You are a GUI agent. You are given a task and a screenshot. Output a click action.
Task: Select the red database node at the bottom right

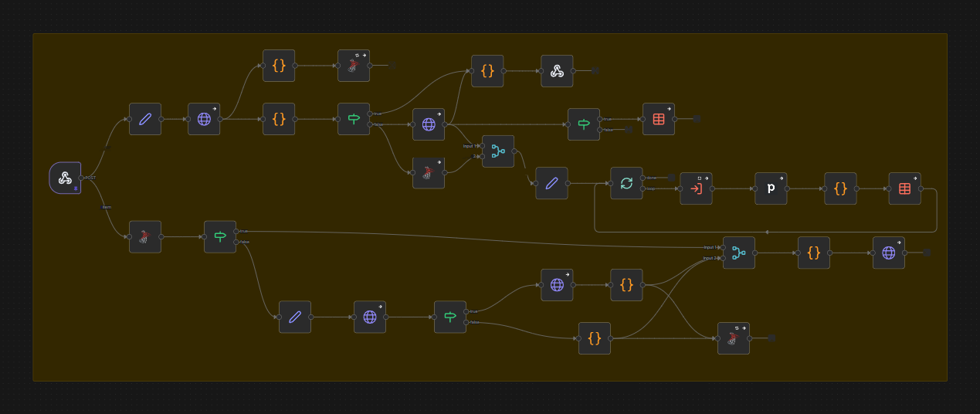734,338
